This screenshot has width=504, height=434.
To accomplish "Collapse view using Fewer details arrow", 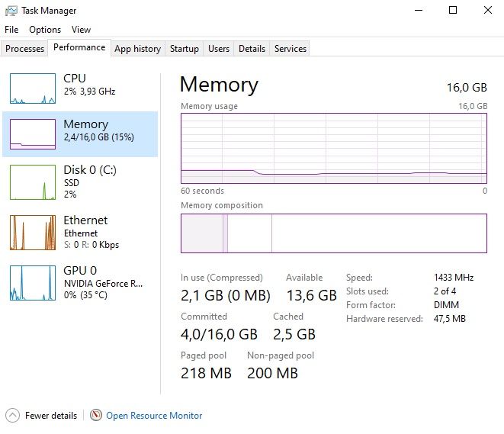I will [13, 416].
